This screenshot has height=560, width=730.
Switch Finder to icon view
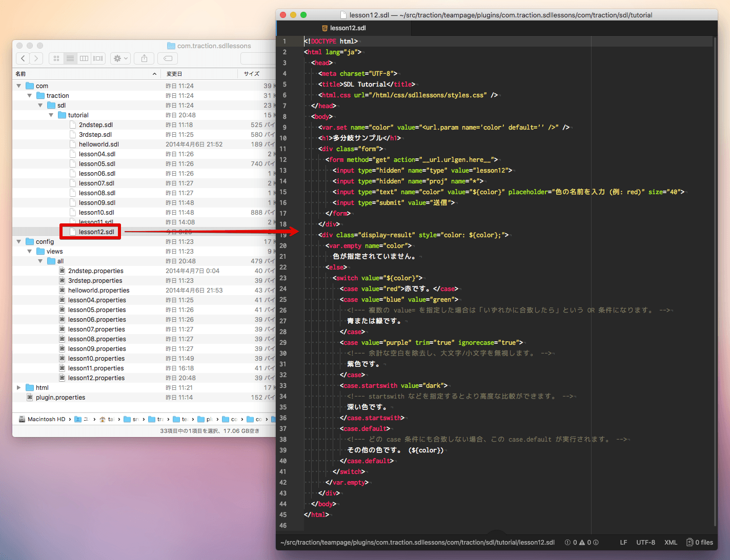[x=56, y=58]
